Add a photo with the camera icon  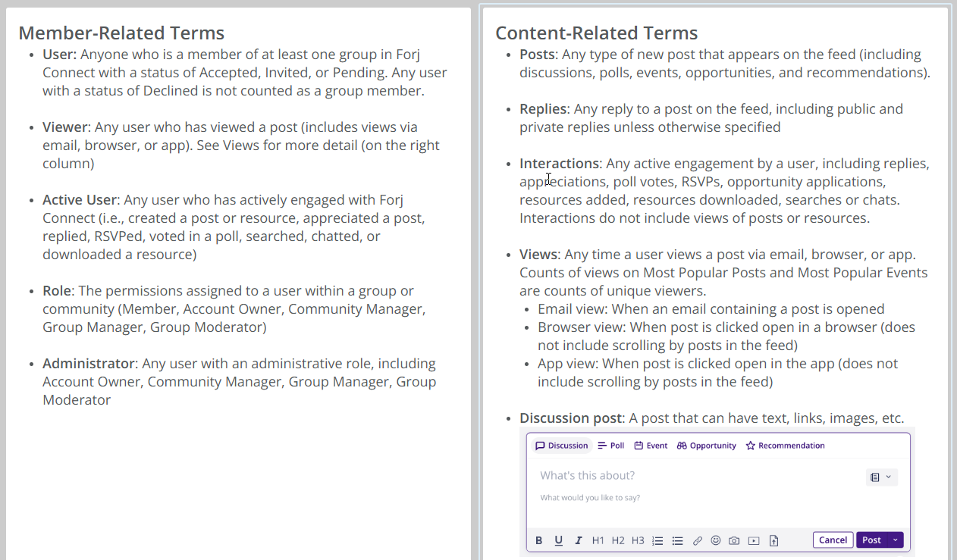pos(734,540)
